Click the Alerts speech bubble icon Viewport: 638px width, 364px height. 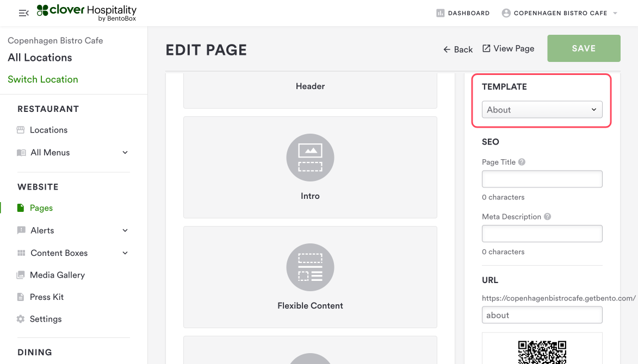(21, 230)
